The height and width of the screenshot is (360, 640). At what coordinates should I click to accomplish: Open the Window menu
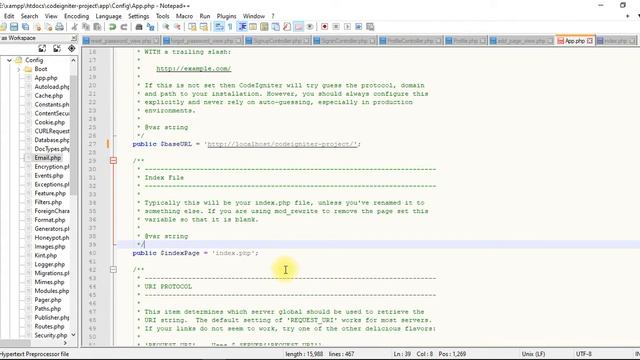[254, 16]
